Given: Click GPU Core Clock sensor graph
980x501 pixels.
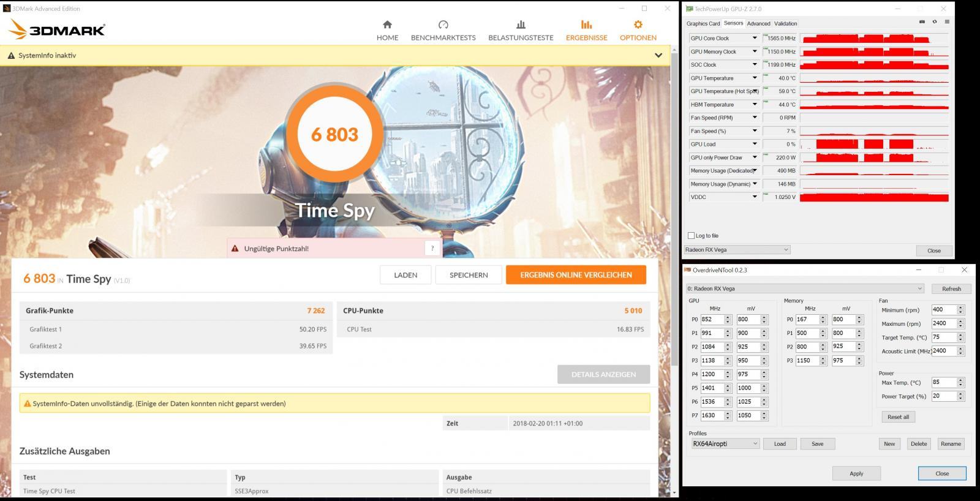Looking at the screenshot, I should click(x=875, y=38).
